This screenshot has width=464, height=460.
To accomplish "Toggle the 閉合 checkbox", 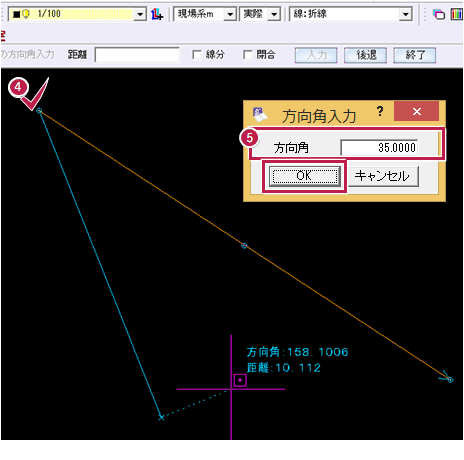I will click(248, 55).
